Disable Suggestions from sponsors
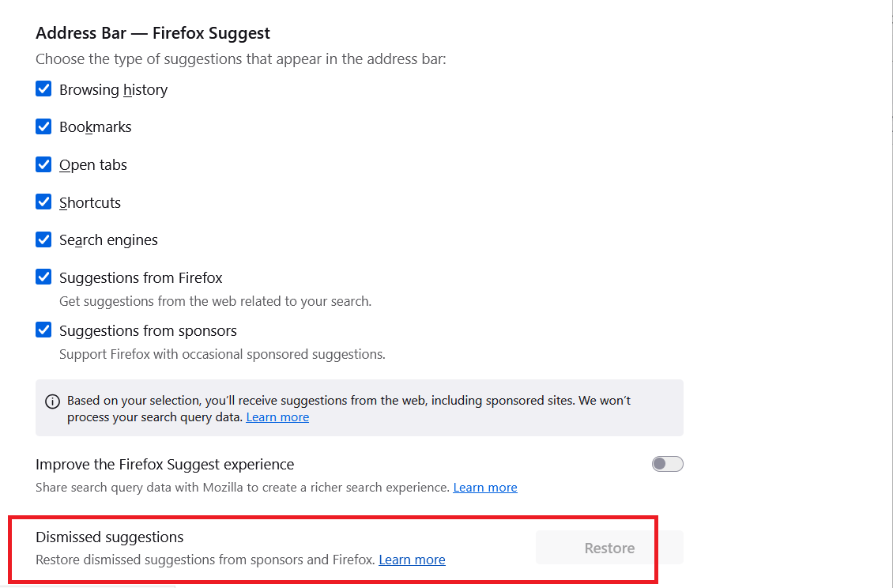893x588 pixels. point(43,330)
